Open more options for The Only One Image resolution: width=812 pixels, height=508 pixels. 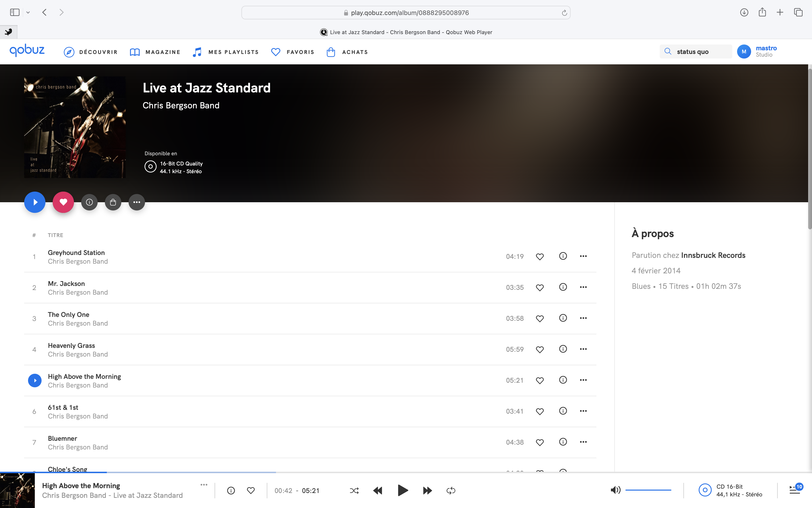[583, 318]
